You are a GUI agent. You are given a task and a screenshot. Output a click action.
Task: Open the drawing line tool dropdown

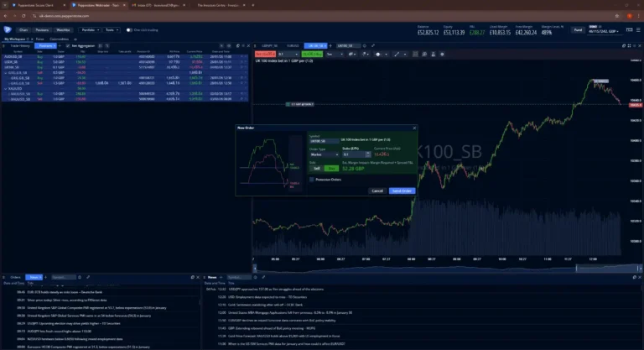coord(400,55)
